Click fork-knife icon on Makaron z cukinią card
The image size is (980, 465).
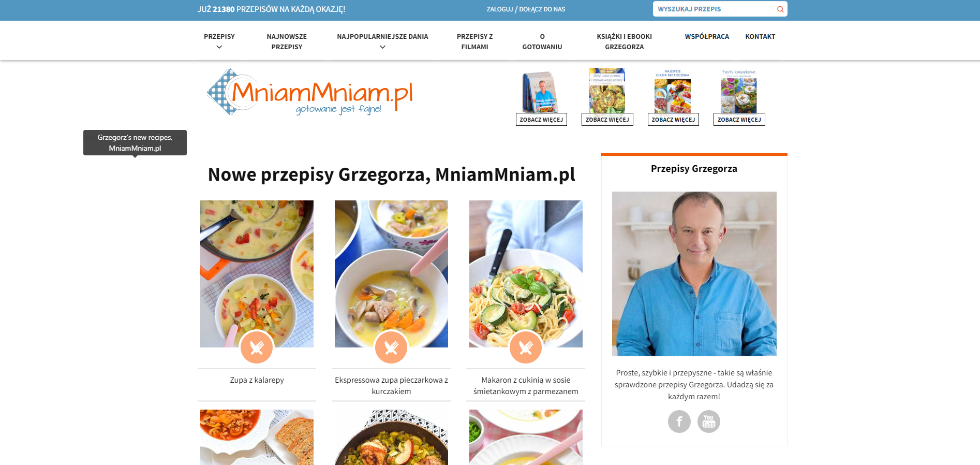pos(526,347)
